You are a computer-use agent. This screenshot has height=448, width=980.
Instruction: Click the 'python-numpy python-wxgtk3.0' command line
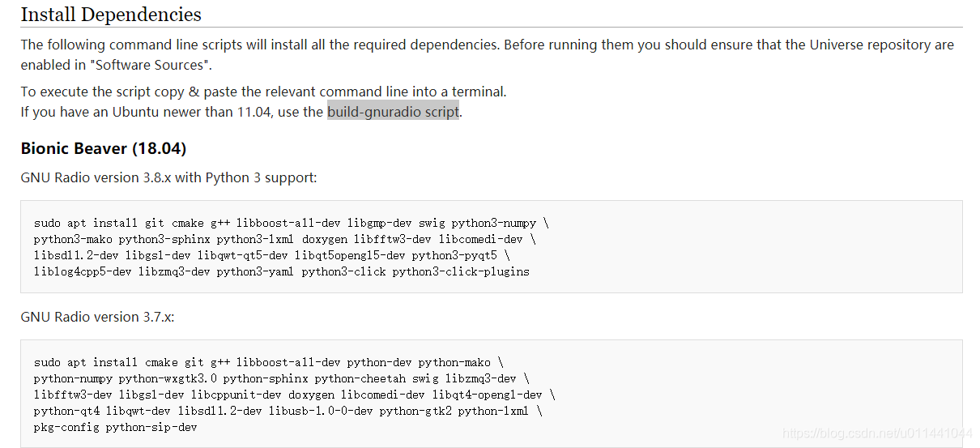pyautogui.click(x=281, y=378)
